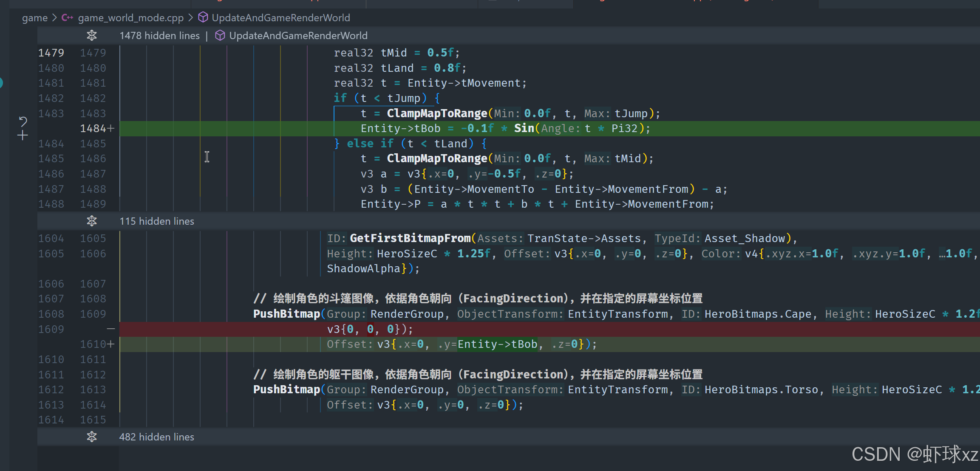Select UpdateAndGameRenderWorld in breadcrumb bar
This screenshot has width=980, height=471.
[x=280, y=18]
